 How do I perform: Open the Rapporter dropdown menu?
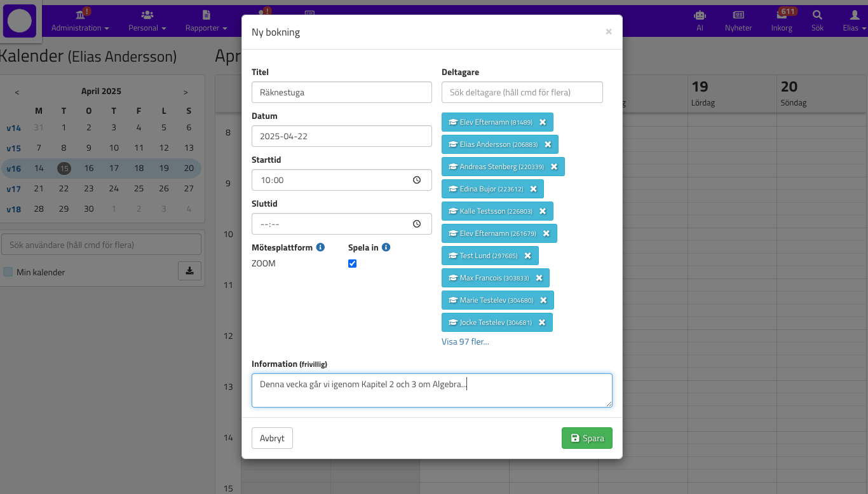coord(207,20)
